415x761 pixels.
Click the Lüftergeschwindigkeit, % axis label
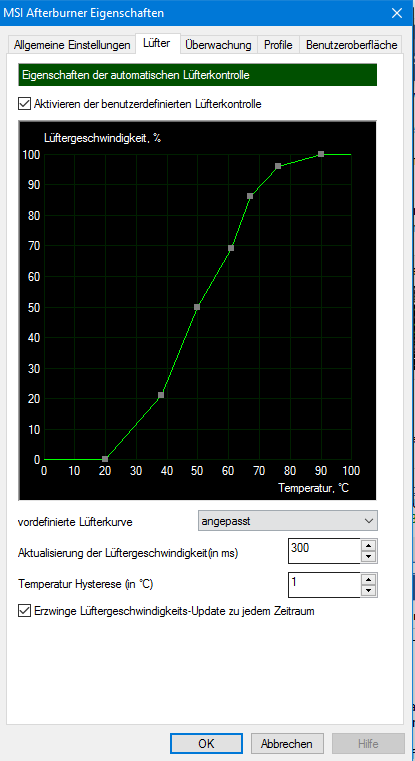point(102,137)
